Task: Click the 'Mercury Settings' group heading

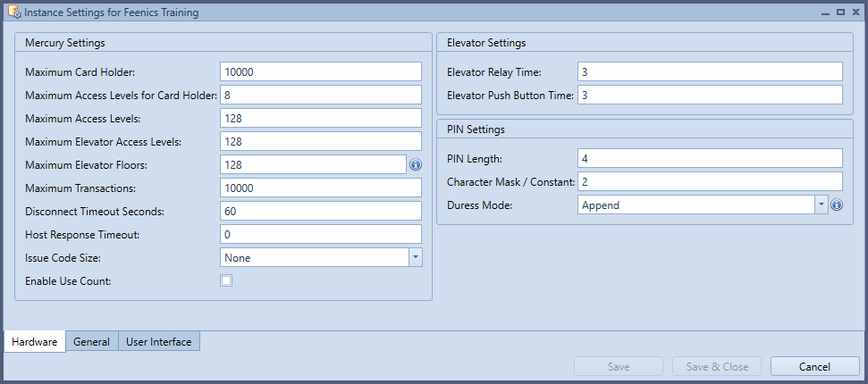Action: click(x=64, y=43)
